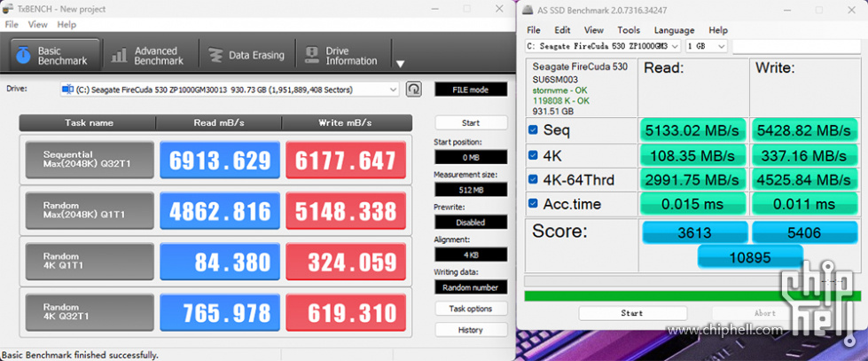
Task: Open the AS SSD Help menu
Action: point(718,30)
